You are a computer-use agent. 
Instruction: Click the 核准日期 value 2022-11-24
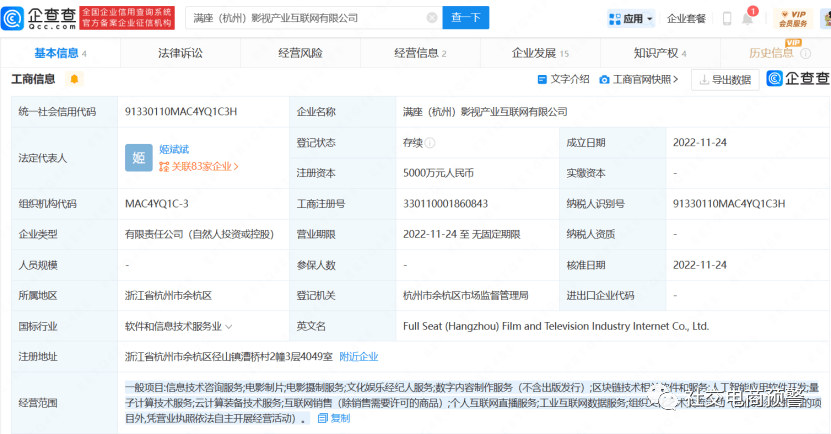click(x=700, y=265)
